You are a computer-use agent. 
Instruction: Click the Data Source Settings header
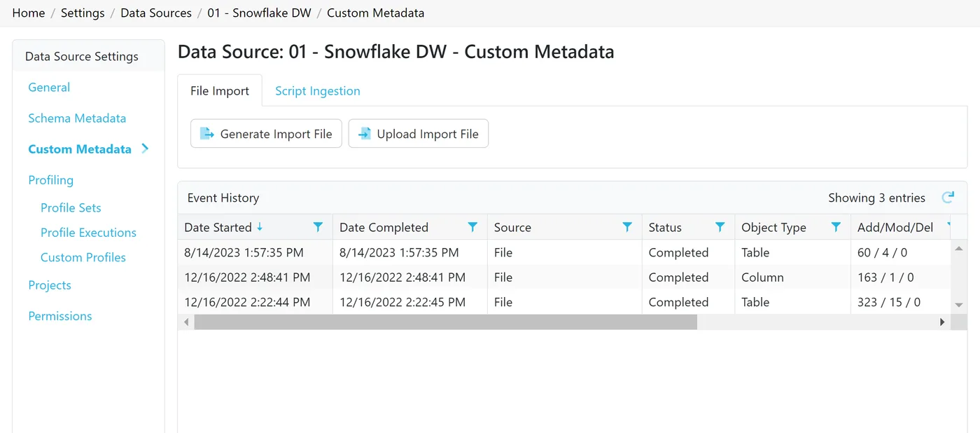click(82, 56)
